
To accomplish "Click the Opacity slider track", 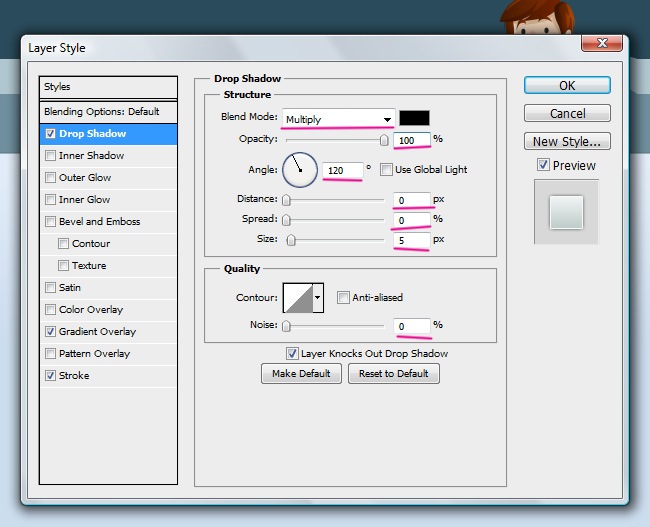I will 335,140.
